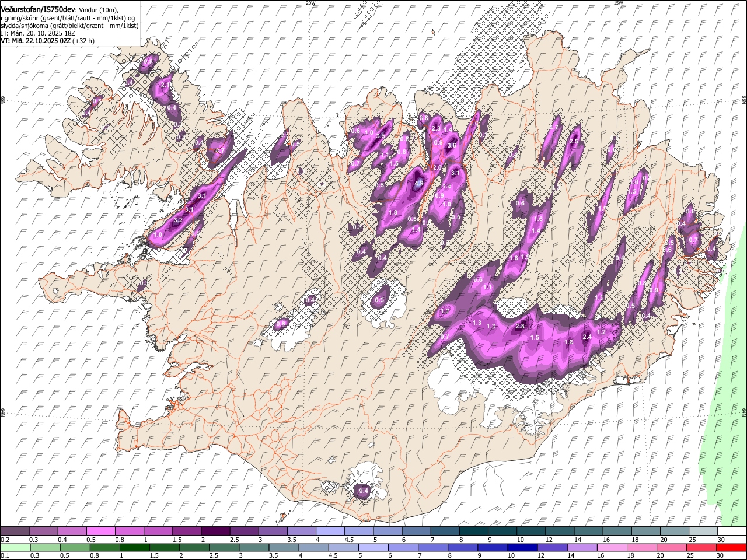This screenshot has width=747, height=560.
Task: Select white swatch after 30 on upper scale
Action: tap(731, 531)
